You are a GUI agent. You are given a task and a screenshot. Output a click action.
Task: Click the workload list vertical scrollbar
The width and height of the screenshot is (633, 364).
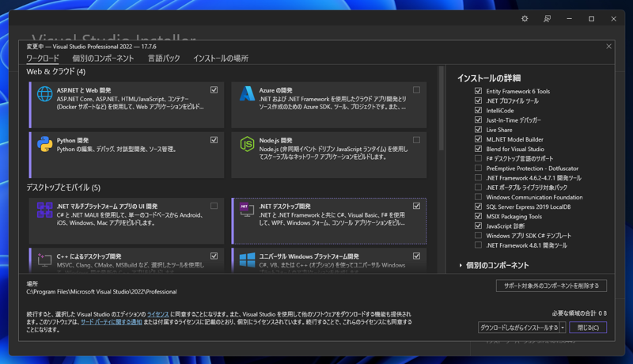(x=441, y=109)
